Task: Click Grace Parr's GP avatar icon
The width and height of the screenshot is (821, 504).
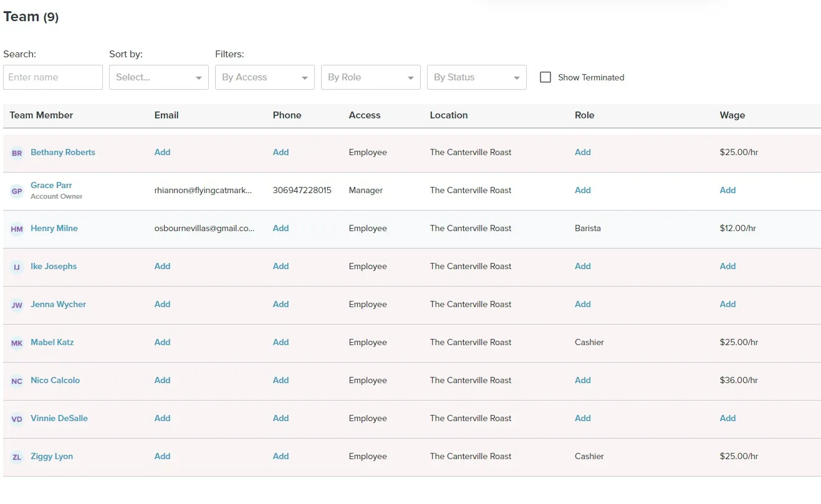Action: click(x=17, y=191)
